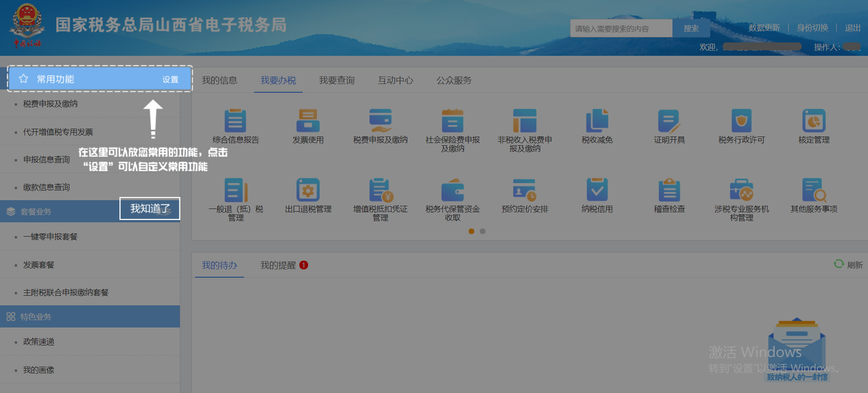This screenshot has height=393, width=868.
Task: Open 涉税专业服务机构管理 icon
Action: click(x=742, y=190)
